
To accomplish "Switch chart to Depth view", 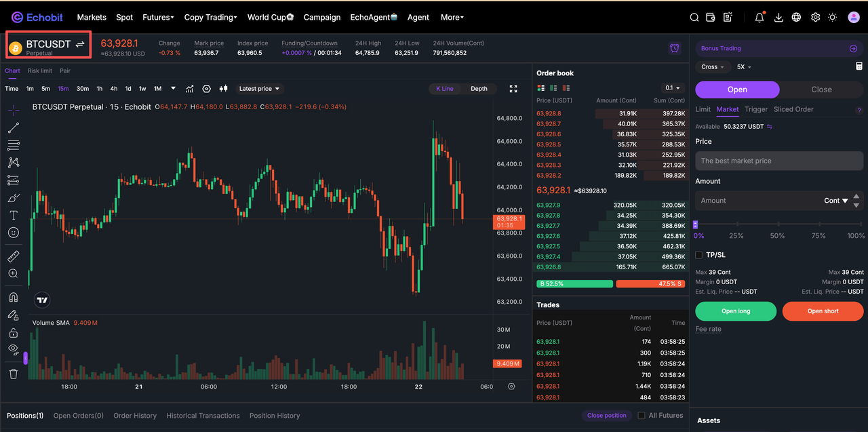I will coord(479,89).
